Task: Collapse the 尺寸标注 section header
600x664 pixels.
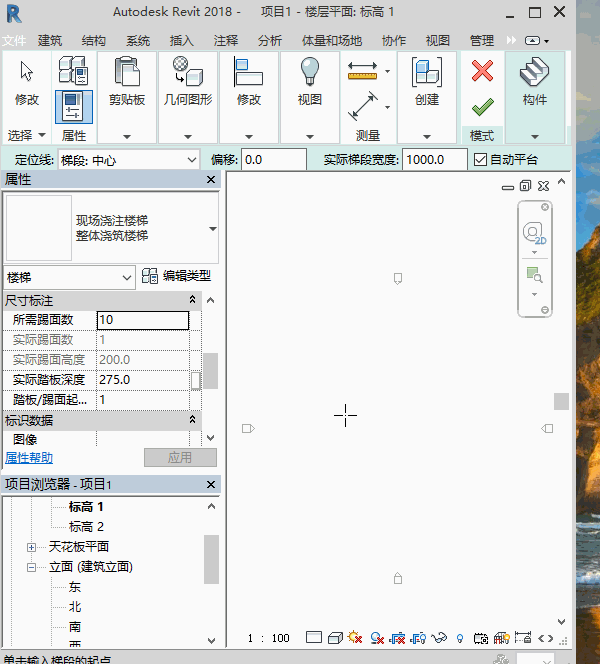Action: tap(192, 300)
